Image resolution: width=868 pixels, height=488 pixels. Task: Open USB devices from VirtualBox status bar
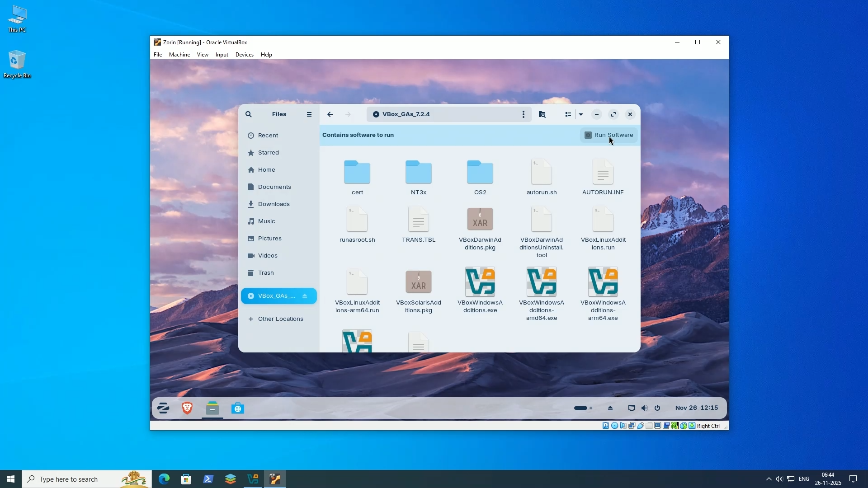640,426
